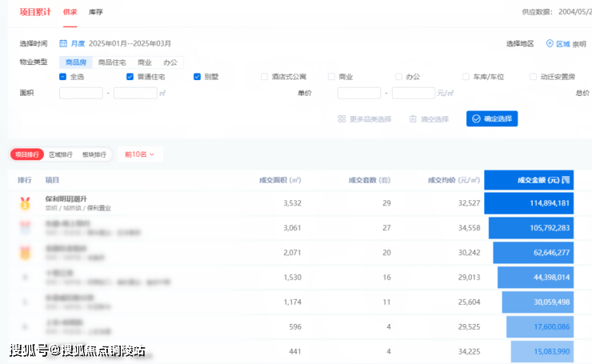The width and height of the screenshot is (592, 364).
Task: Click the checkmark icon in 确定选择 button
Action: coord(476,118)
